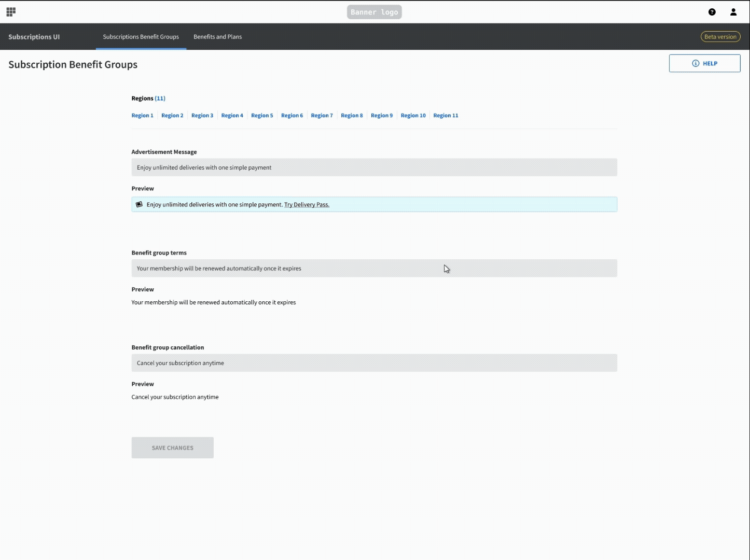Click the Subscription Benefit Groups page heading
Image resolution: width=750 pixels, height=560 pixels.
[x=73, y=64]
